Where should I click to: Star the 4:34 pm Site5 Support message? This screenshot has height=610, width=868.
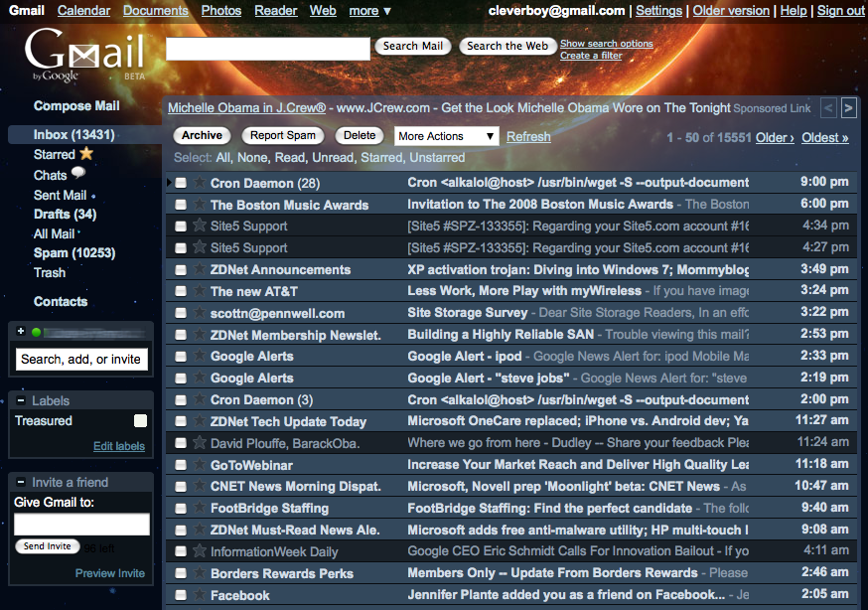tap(200, 226)
